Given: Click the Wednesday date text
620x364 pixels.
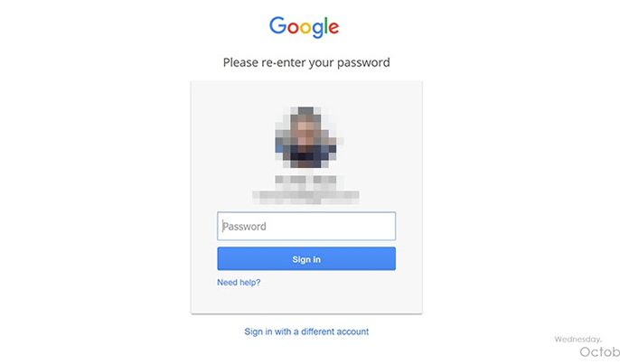Looking at the screenshot, I should pyautogui.click(x=578, y=339).
